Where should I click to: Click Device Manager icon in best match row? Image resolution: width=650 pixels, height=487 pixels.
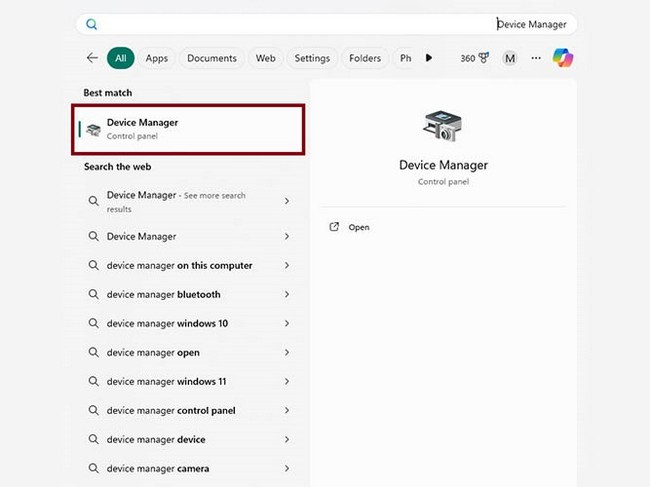click(x=93, y=130)
